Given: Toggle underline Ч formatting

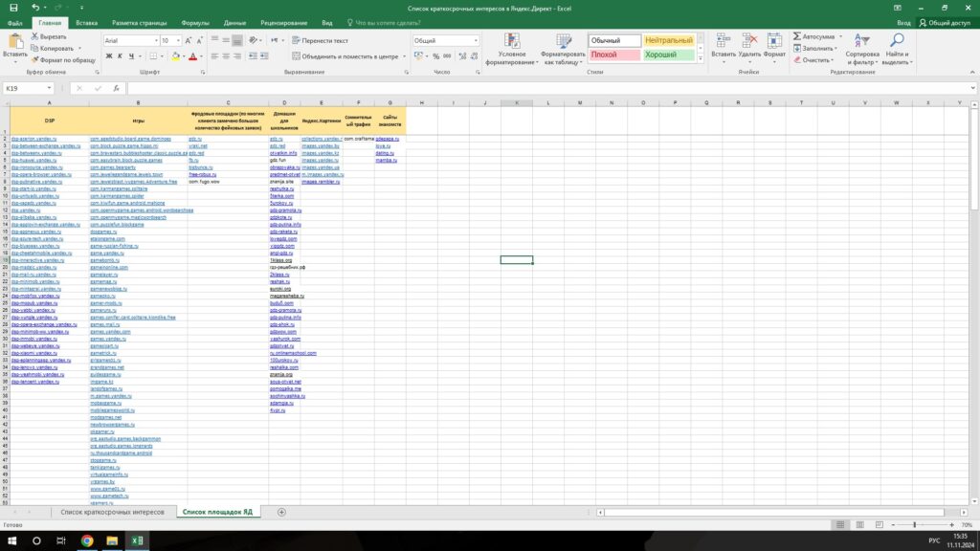Looking at the screenshot, I should pyautogui.click(x=131, y=56).
